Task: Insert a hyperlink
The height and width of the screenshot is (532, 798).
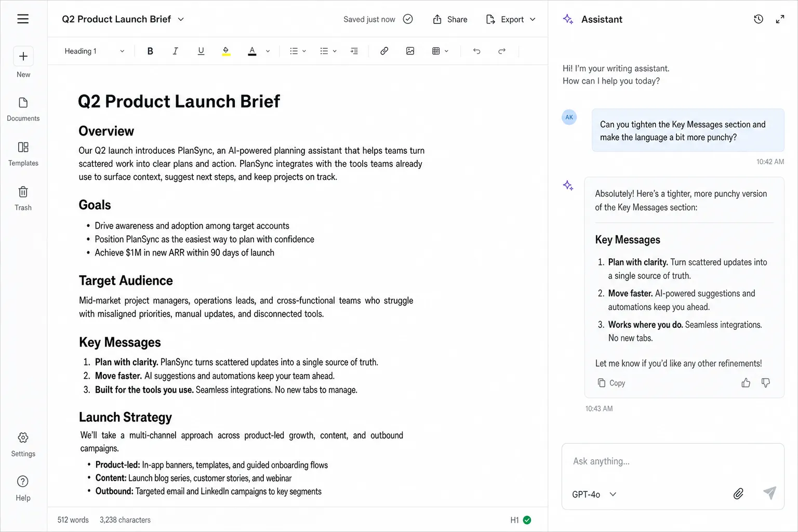Action: click(384, 51)
